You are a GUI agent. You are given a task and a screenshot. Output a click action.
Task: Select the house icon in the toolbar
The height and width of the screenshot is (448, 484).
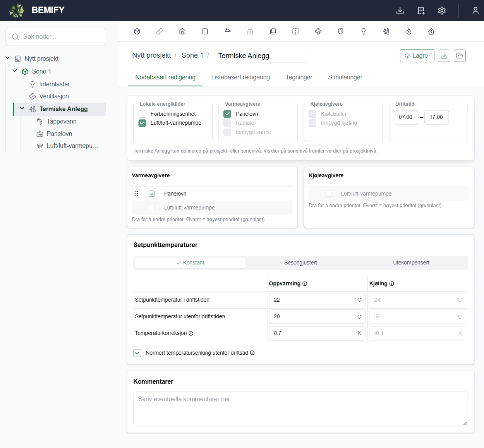pos(182,31)
